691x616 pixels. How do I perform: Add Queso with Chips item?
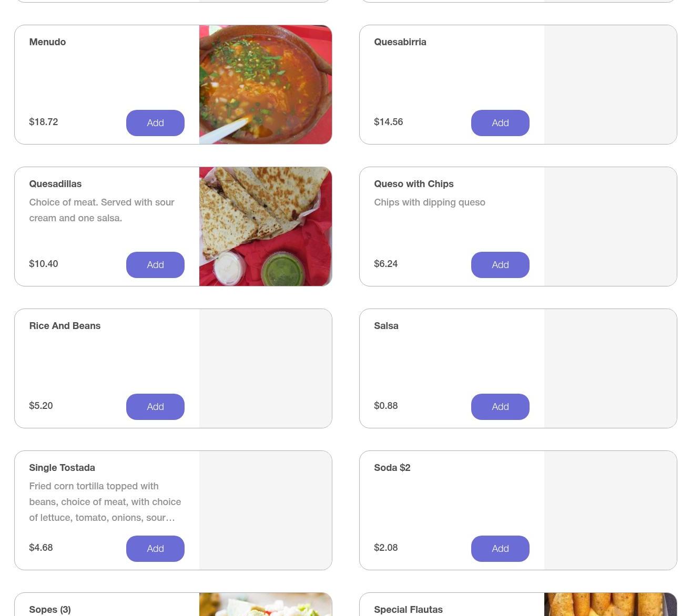click(x=500, y=265)
